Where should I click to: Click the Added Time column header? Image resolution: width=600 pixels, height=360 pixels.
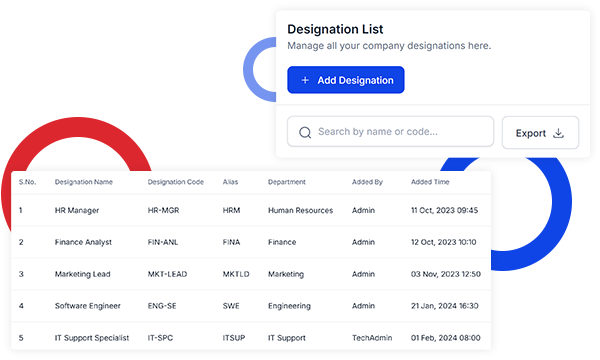430,182
